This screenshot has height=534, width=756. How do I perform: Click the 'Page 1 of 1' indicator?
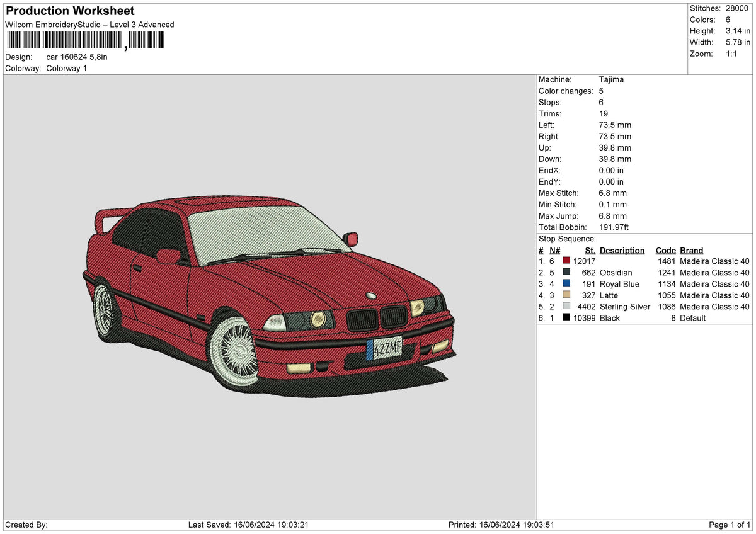pyautogui.click(x=730, y=525)
